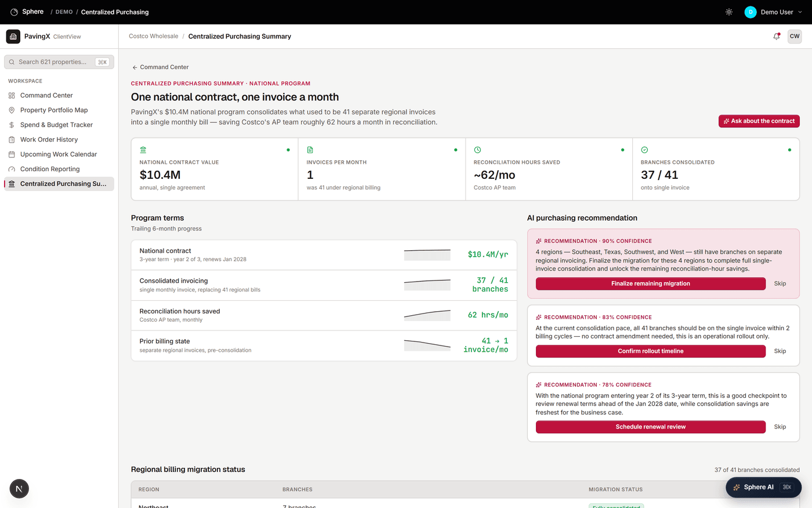Open Spend & Budget Tracker in sidebar

coord(59,125)
